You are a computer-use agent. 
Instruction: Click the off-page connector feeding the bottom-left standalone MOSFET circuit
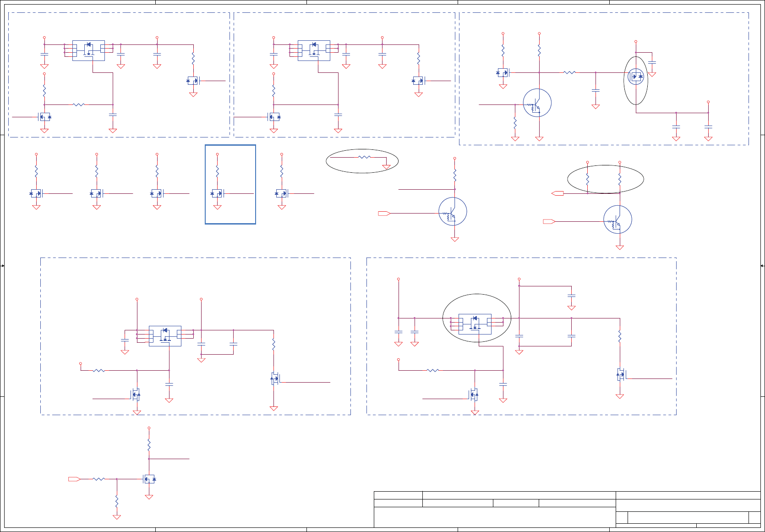(x=74, y=479)
